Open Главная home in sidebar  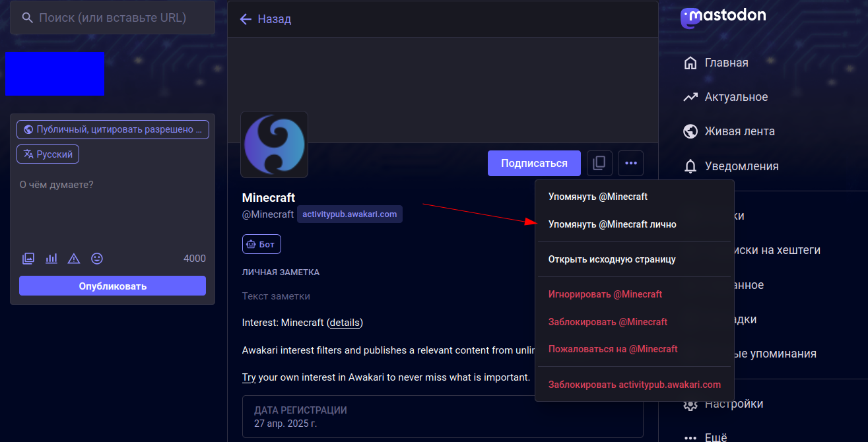725,63
